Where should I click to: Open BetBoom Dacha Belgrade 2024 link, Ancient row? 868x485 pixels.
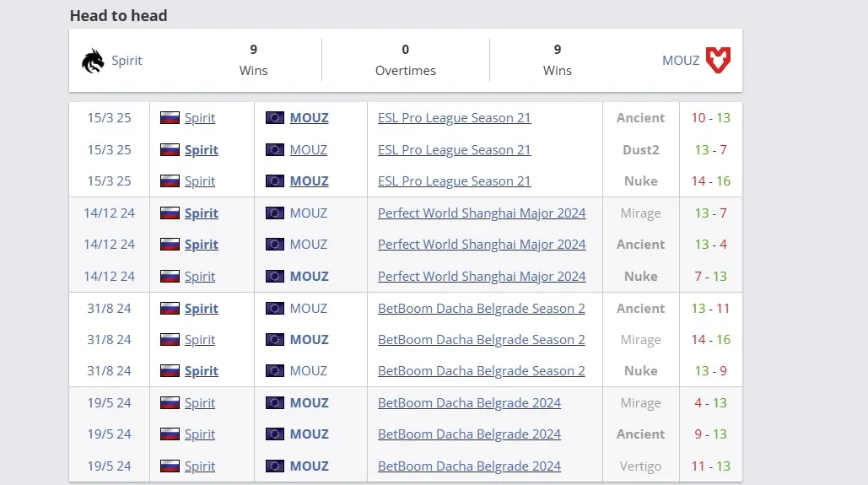(469, 434)
